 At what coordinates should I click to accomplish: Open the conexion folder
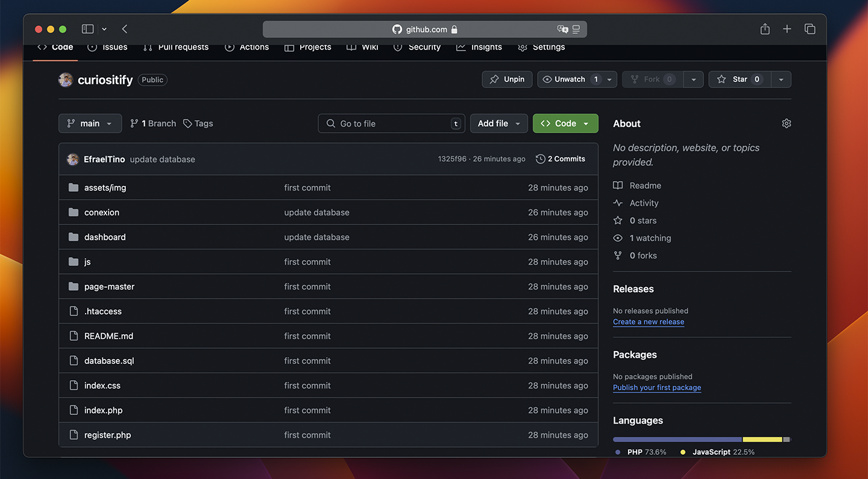pyautogui.click(x=102, y=212)
